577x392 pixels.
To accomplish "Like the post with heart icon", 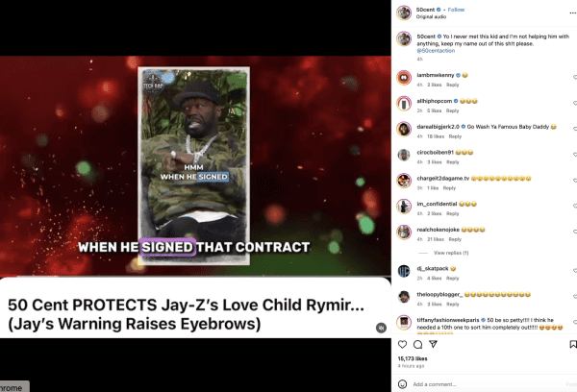I will click(x=402, y=344).
